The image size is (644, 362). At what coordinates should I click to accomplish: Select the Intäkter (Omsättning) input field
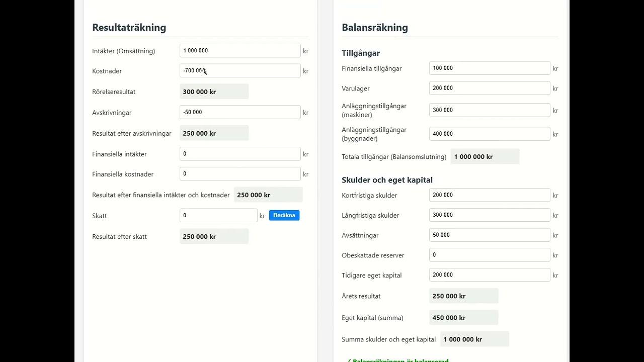pyautogui.click(x=240, y=51)
